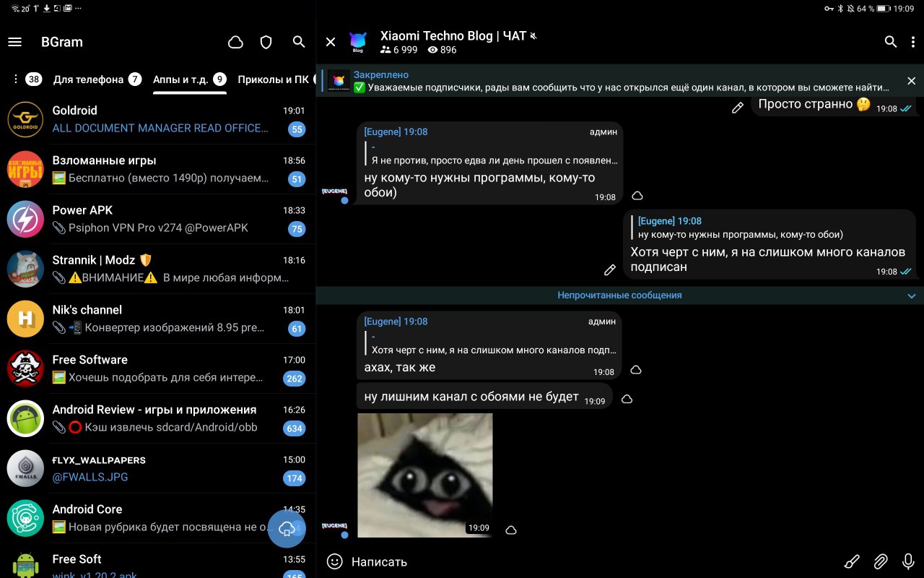Tap Eugene's avatar beside the cat image
The width and height of the screenshot is (924, 578).
click(335, 527)
